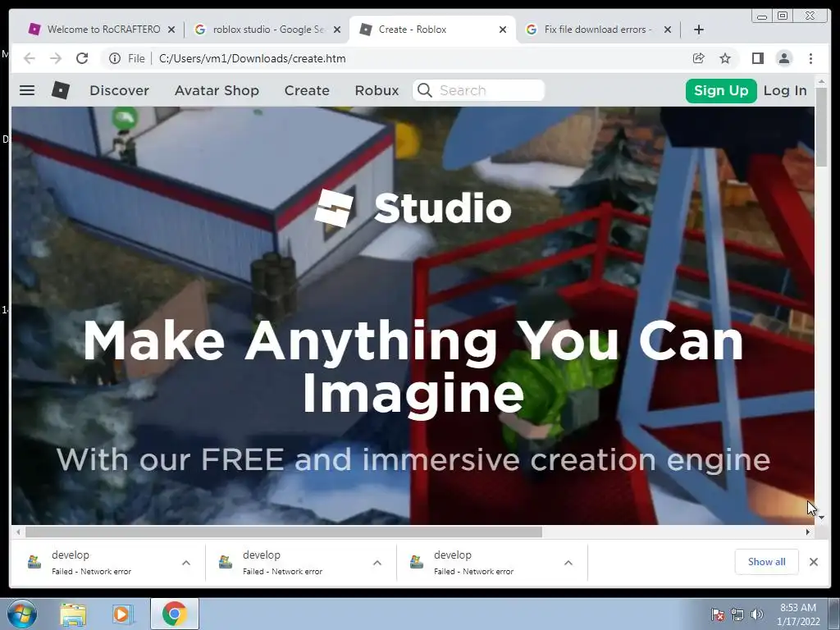Open the Chrome three-dot menu

tap(810, 58)
